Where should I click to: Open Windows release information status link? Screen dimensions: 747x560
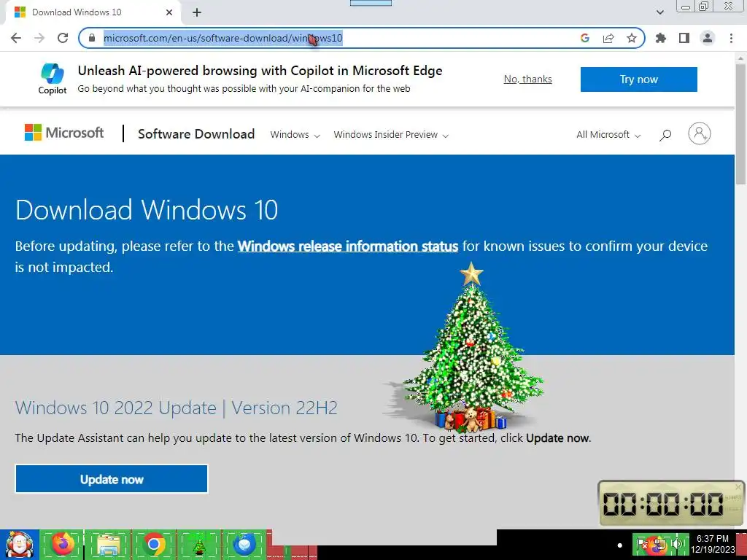tap(348, 246)
